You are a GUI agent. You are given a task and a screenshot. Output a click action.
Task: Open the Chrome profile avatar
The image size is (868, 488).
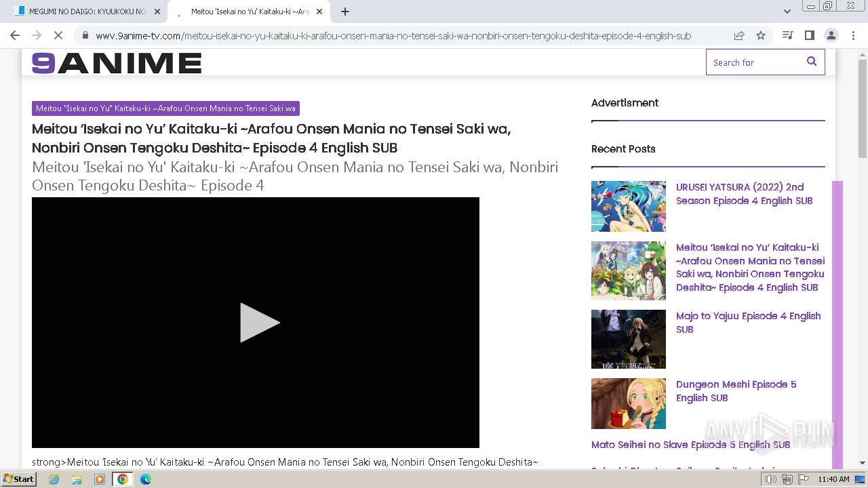click(x=831, y=35)
